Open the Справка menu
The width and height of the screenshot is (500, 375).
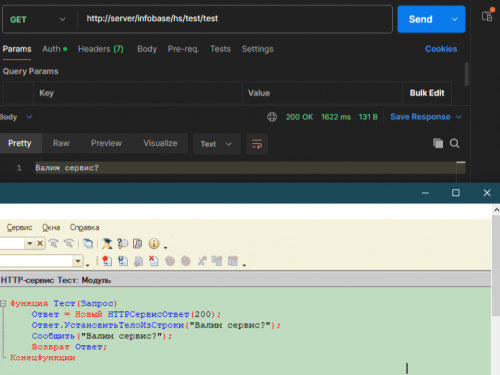pyautogui.click(x=84, y=227)
